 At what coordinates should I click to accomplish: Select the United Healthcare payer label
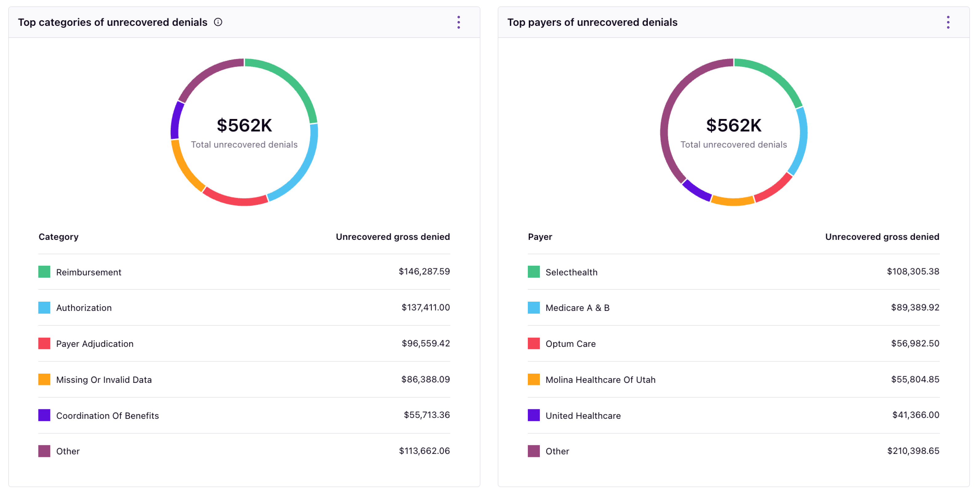click(583, 415)
